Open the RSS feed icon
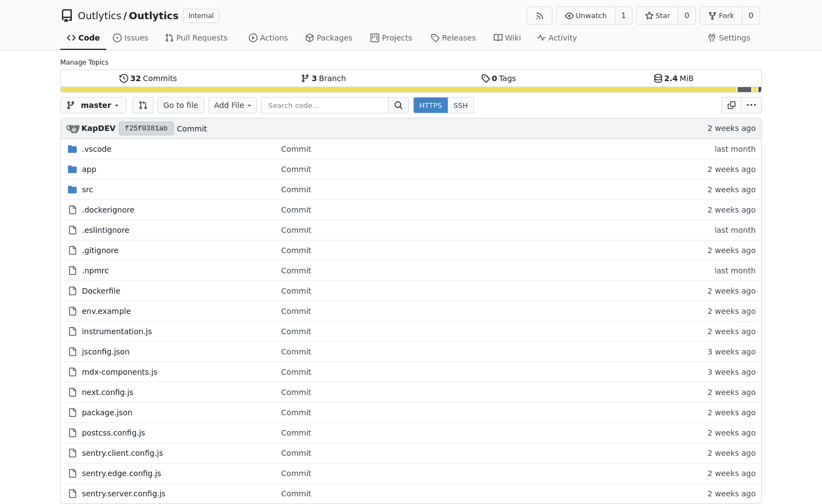The image size is (822, 504). click(x=539, y=16)
